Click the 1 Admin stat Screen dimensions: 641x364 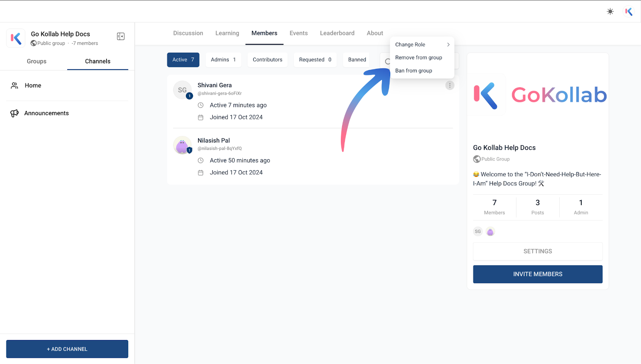[581, 207]
